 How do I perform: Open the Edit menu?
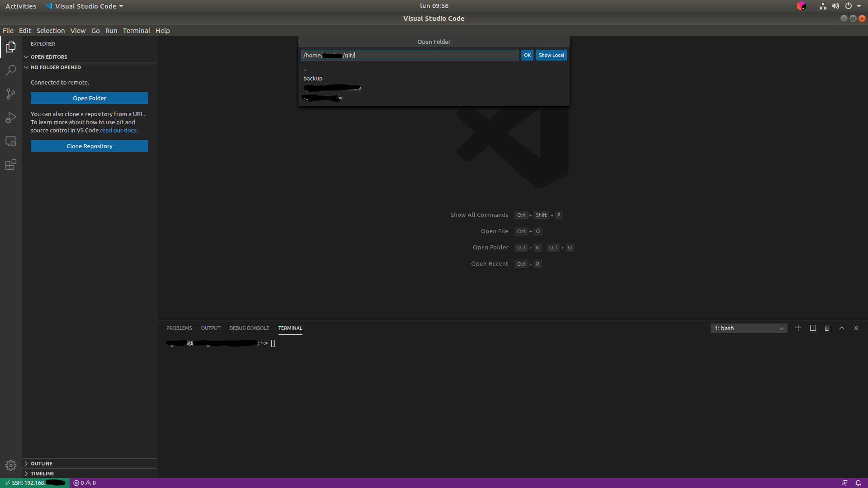25,31
